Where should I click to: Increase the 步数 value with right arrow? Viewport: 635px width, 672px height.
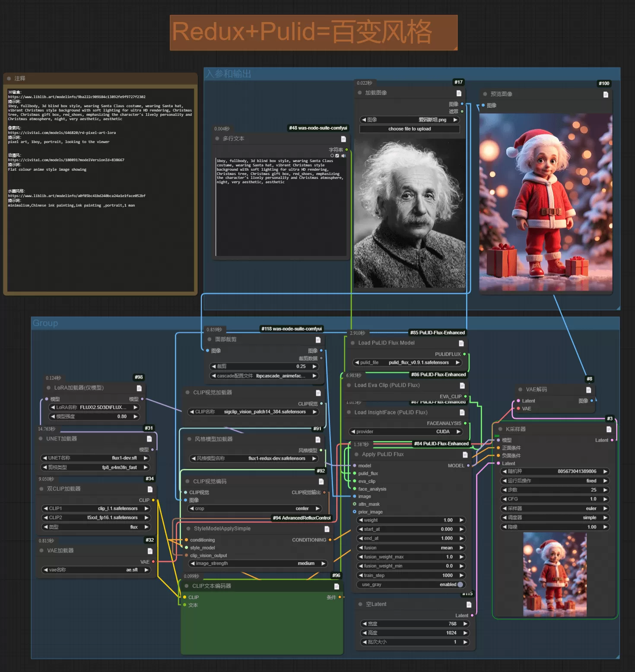point(605,490)
